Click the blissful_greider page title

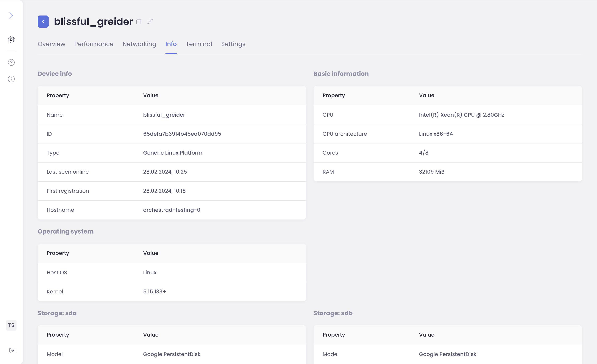coord(93,22)
